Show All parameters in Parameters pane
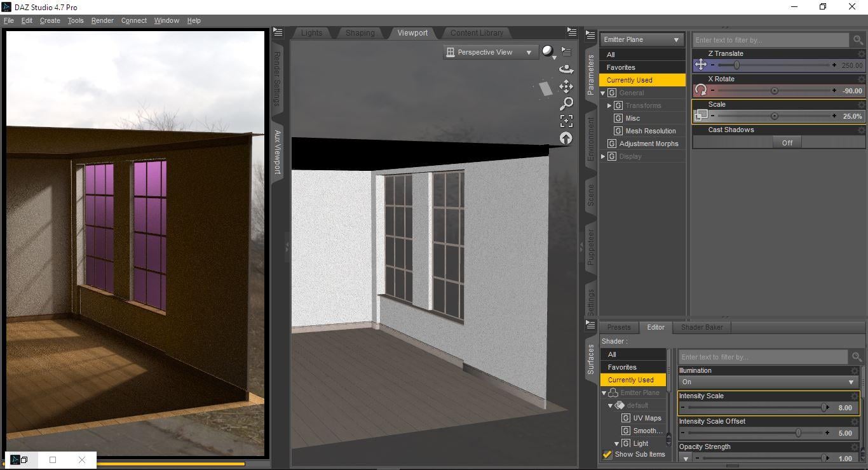 point(642,55)
